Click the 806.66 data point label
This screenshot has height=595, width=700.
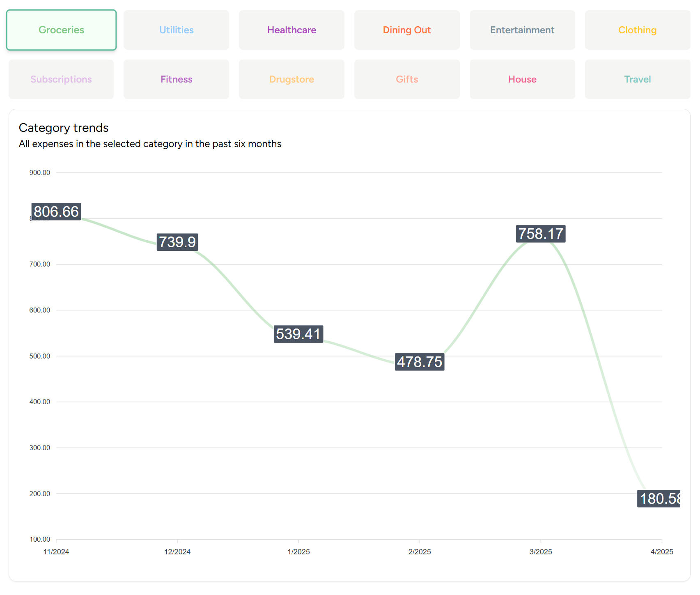click(x=56, y=212)
